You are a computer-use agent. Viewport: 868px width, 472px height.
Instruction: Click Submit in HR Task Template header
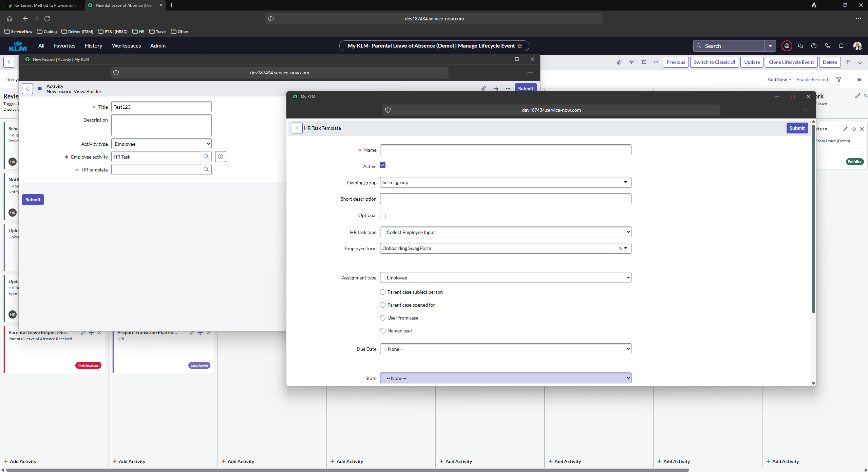[797, 128]
